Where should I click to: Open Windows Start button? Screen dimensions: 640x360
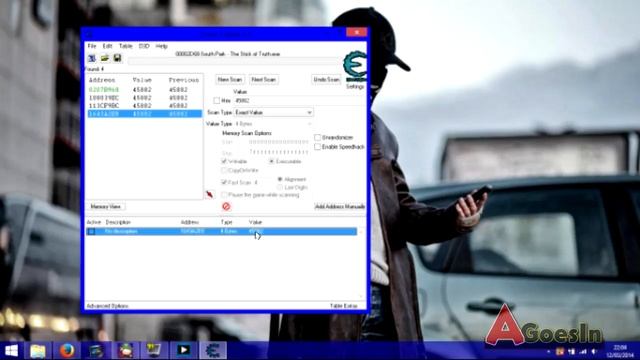[x=11, y=351]
